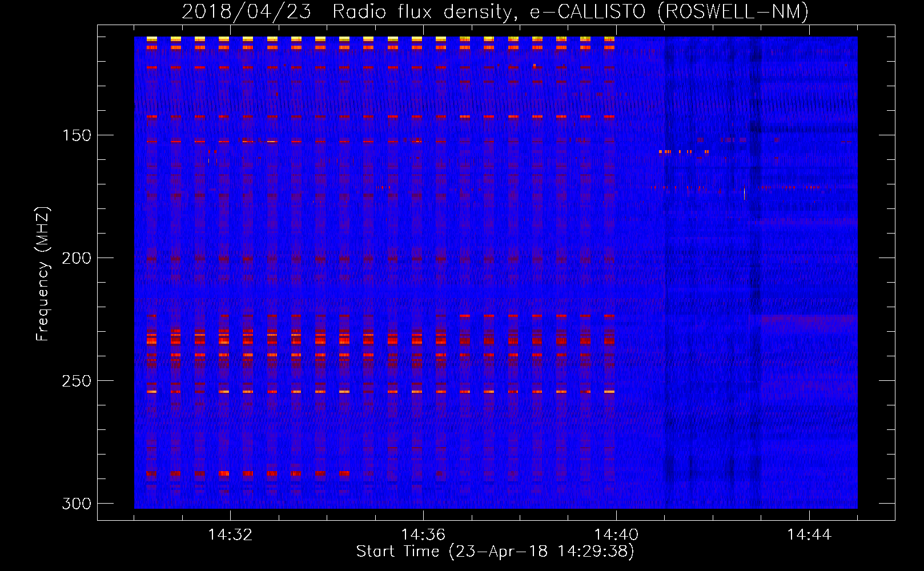Click the 14:40 time tick label
Viewport: 924px width, 571px height.
point(616,535)
